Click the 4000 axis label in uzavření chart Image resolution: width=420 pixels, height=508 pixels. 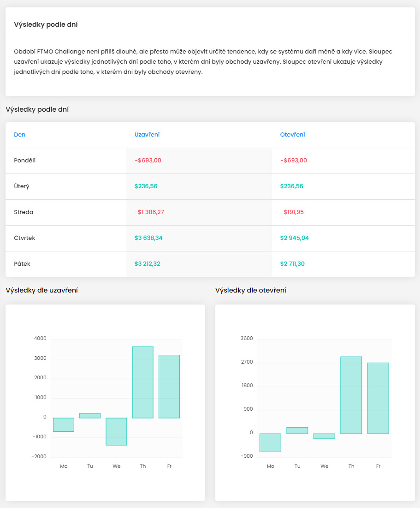click(x=40, y=339)
